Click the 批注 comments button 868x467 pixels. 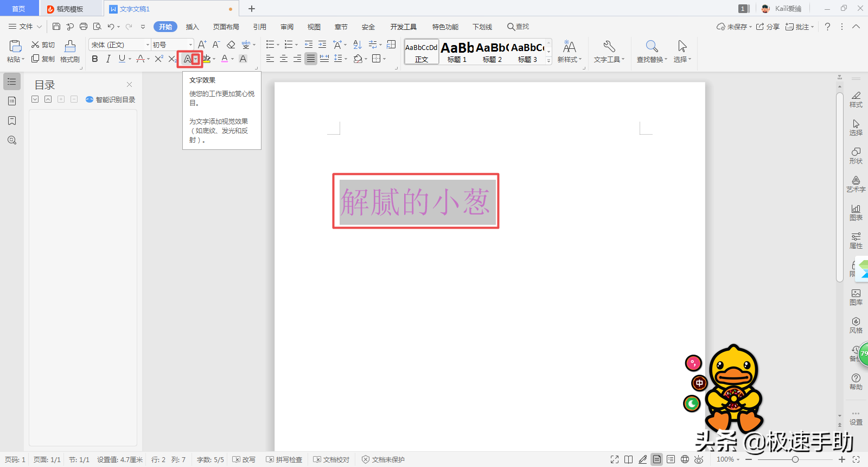click(x=800, y=27)
